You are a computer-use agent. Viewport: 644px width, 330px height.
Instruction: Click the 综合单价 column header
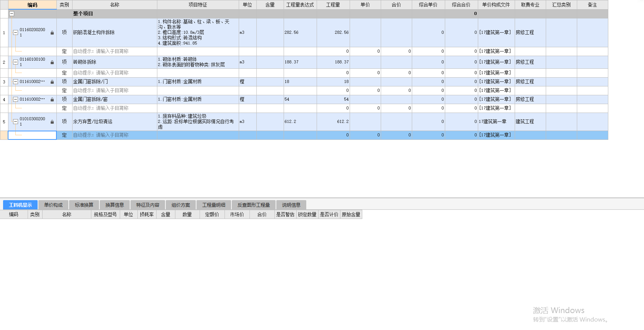point(428,5)
